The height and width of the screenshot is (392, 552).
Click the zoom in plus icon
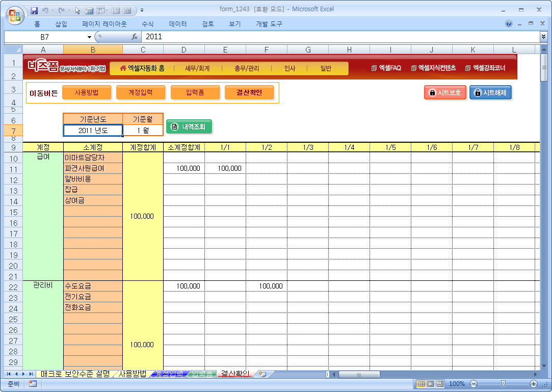click(534, 384)
